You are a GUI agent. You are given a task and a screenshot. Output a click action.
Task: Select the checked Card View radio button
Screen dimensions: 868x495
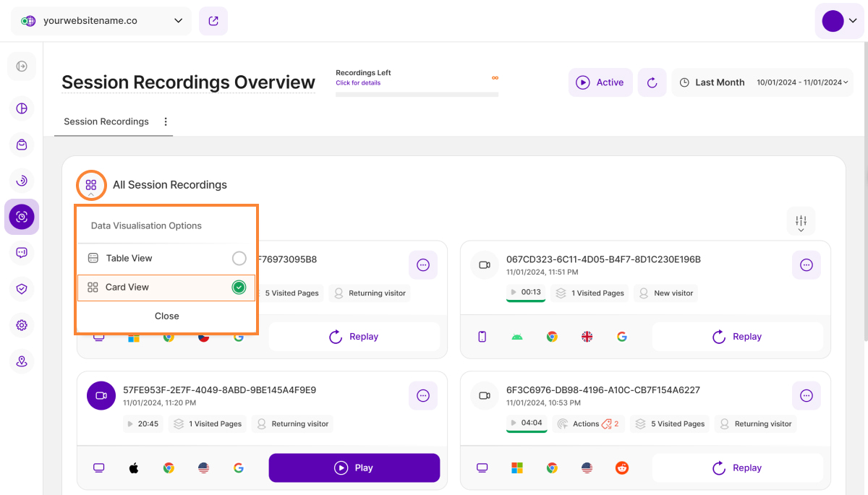pos(239,288)
